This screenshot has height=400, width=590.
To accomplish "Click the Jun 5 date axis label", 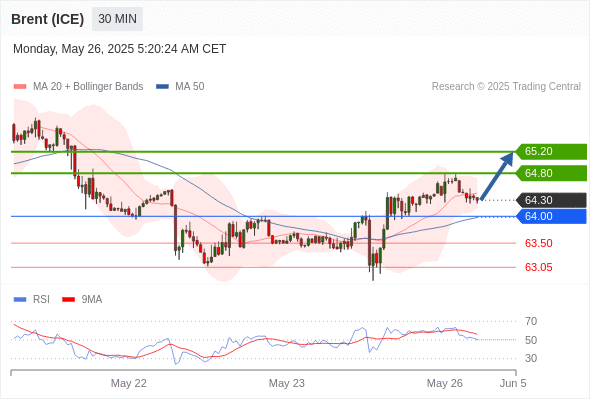I will point(513,383).
